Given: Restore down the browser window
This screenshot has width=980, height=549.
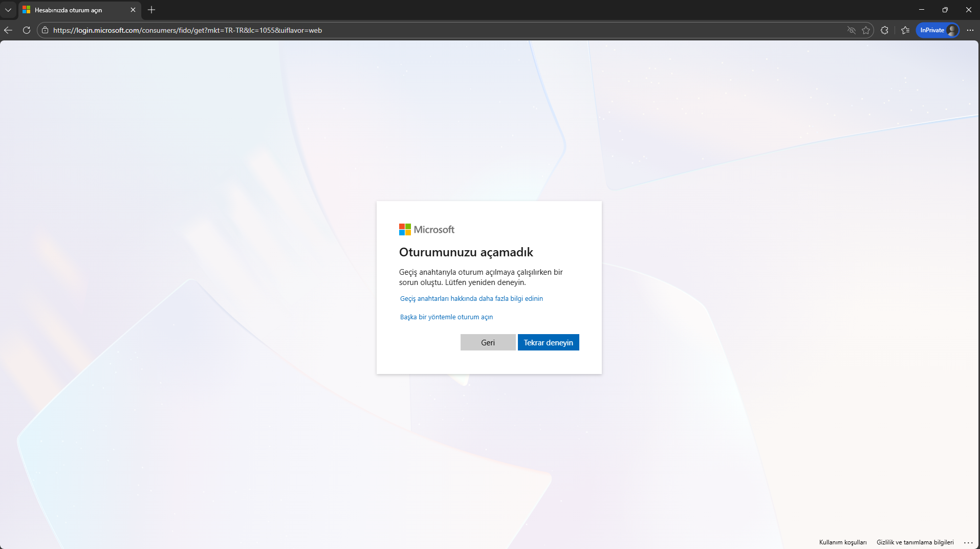Looking at the screenshot, I should pos(945,10).
